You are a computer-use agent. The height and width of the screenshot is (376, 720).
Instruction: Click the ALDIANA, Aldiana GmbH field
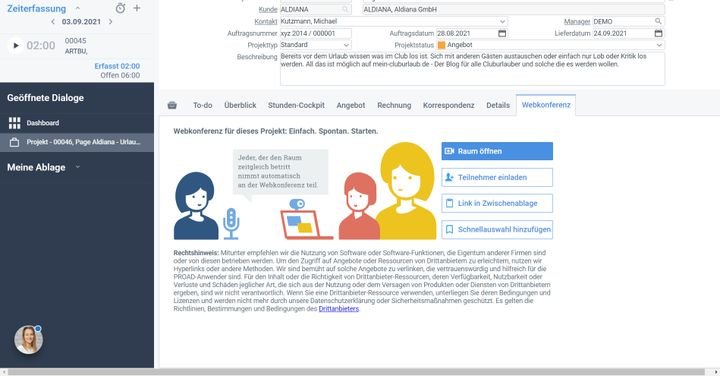pyautogui.click(x=513, y=9)
